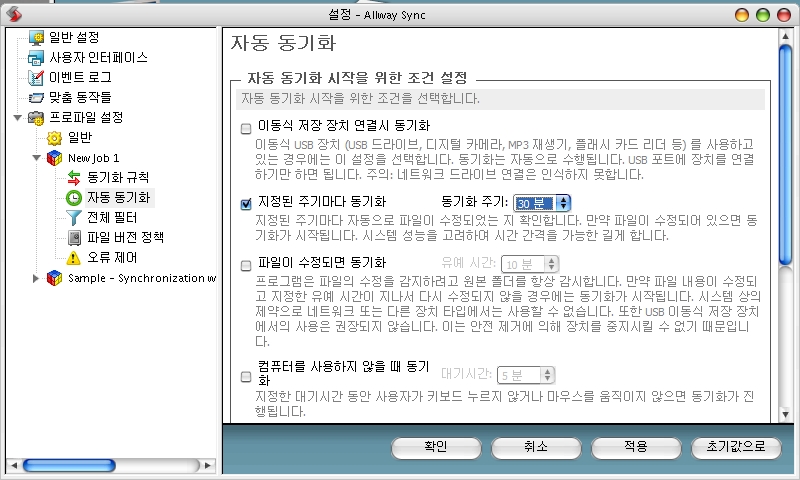
Task: Click the tree horizontal scrollbar thumb
Action: click(x=69, y=465)
